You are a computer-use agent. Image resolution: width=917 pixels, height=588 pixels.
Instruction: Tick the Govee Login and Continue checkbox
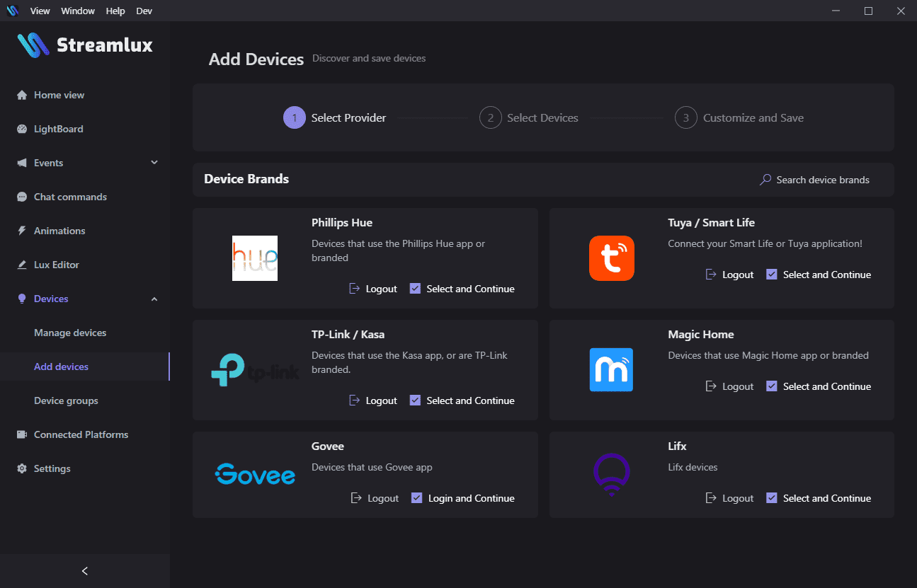(x=417, y=498)
